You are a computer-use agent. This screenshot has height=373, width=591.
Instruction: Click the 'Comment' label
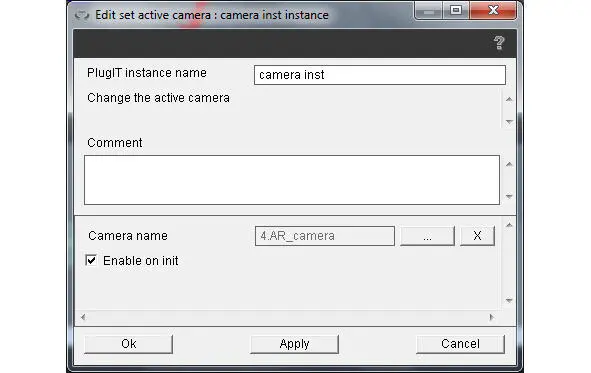pyautogui.click(x=115, y=143)
